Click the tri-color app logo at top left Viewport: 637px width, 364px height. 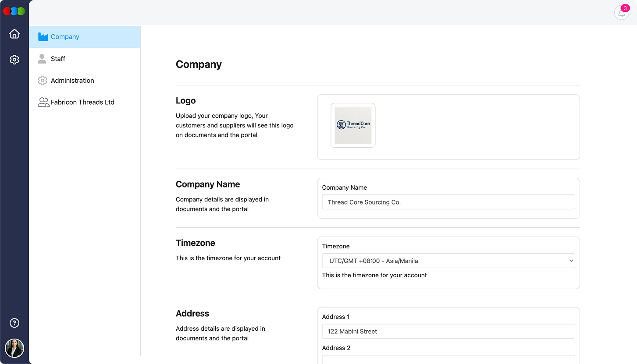(14, 11)
